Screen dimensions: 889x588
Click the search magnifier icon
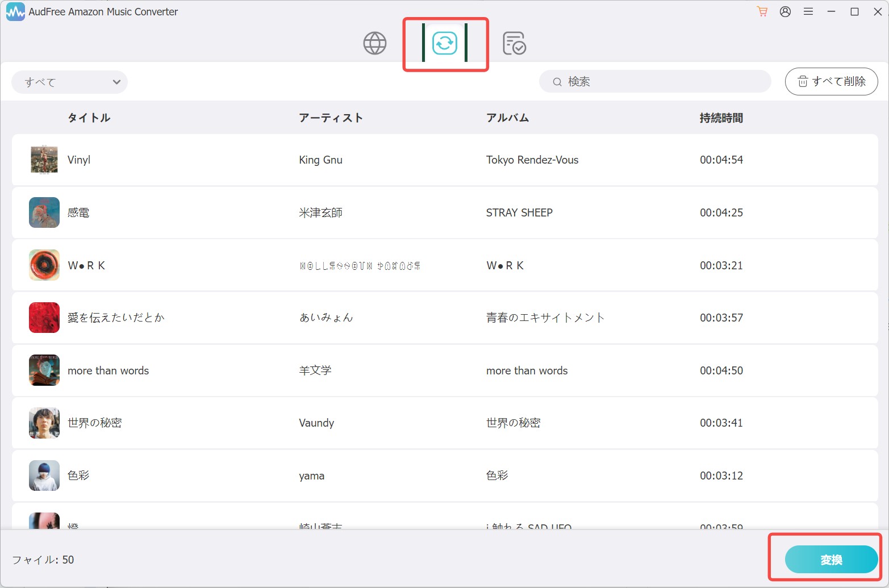point(557,82)
